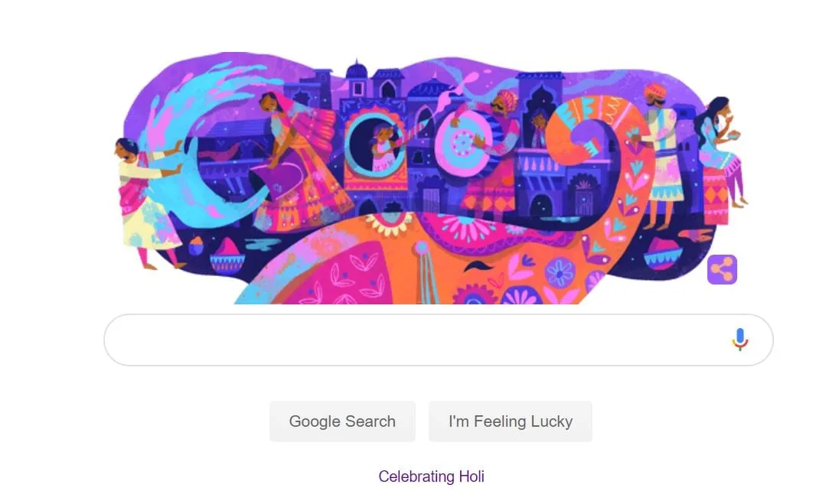The image size is (839, 504).
Task: Start voice search with microphone icon
Action: coord(740,340)
